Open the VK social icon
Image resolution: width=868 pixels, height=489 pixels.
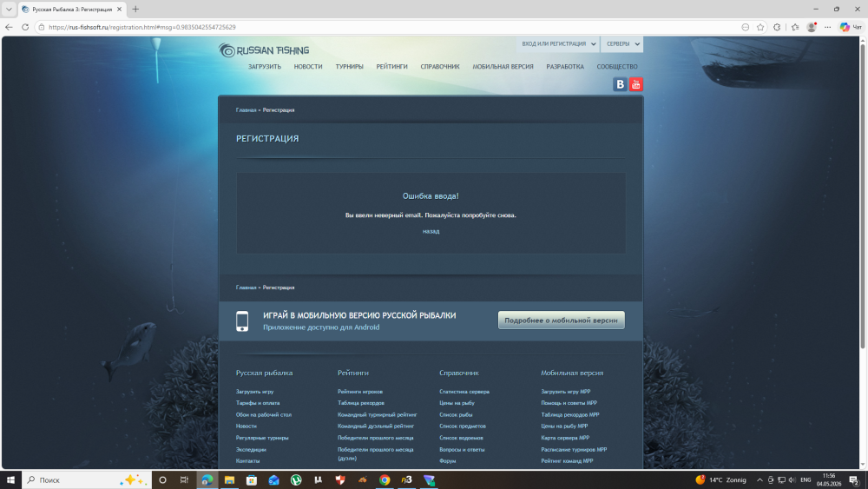(x=620, y=84)
